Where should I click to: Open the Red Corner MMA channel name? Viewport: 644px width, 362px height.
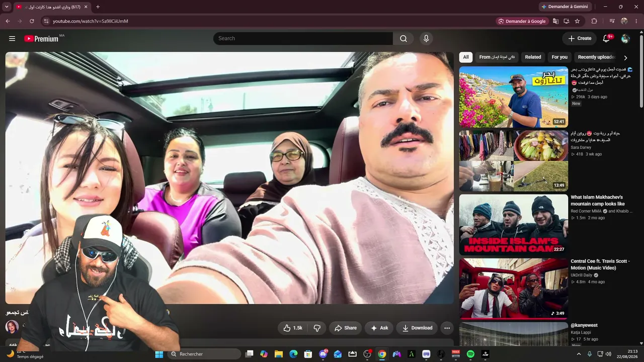[586, 211]
